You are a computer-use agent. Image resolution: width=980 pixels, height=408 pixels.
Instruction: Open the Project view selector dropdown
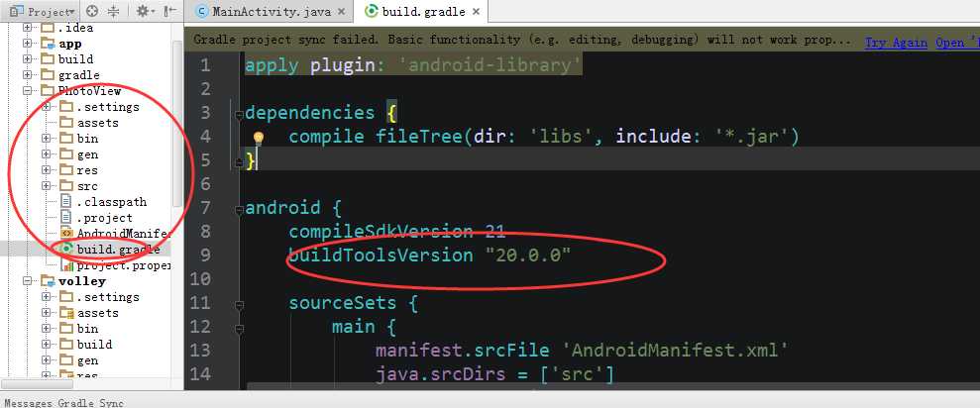click(x=42, y=11)
